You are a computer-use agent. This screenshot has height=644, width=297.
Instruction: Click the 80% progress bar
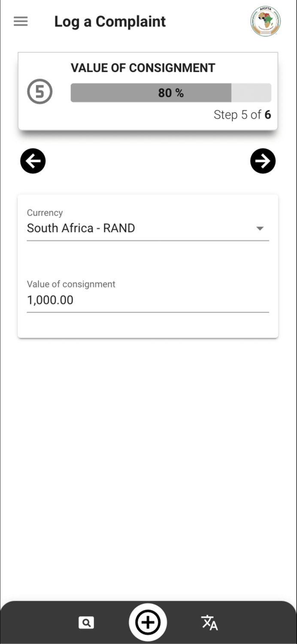tap(171, 92)
